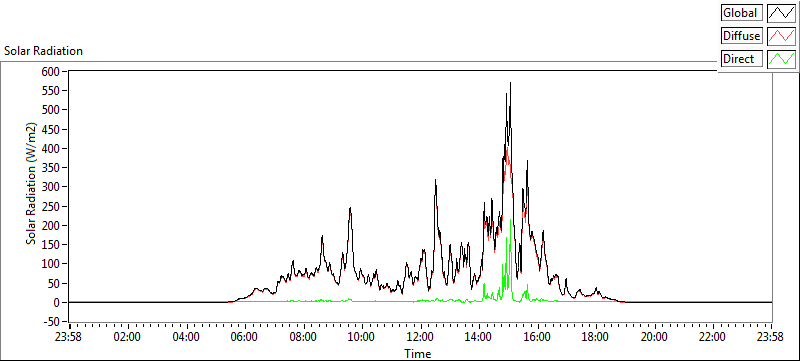Click the 550 y-axis tick label

tap(51, 91)
